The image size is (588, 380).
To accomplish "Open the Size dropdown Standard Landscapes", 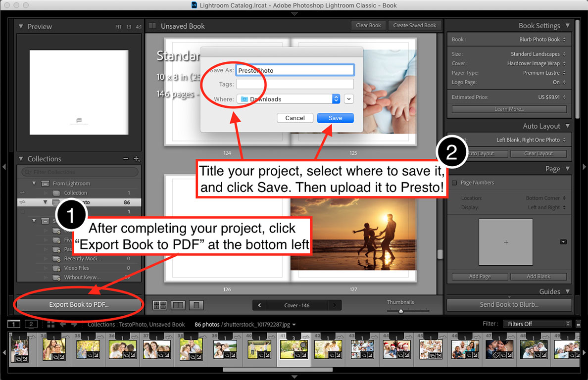I will [538, 54].
